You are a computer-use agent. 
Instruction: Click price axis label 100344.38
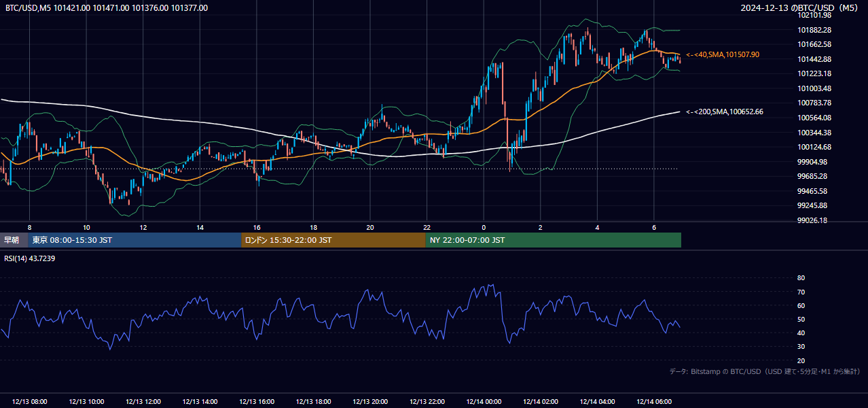click(815, 133)
